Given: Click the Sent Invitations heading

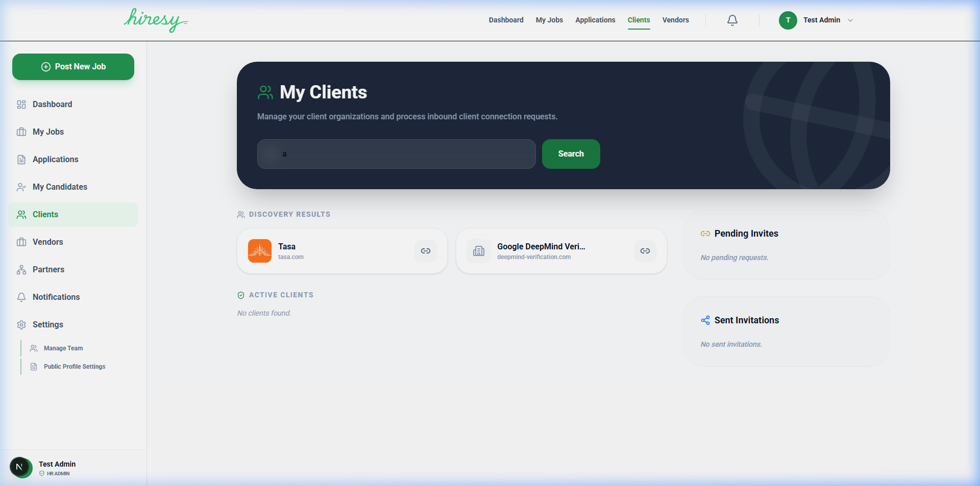Looking at the screenshot, I should (747, 320).
